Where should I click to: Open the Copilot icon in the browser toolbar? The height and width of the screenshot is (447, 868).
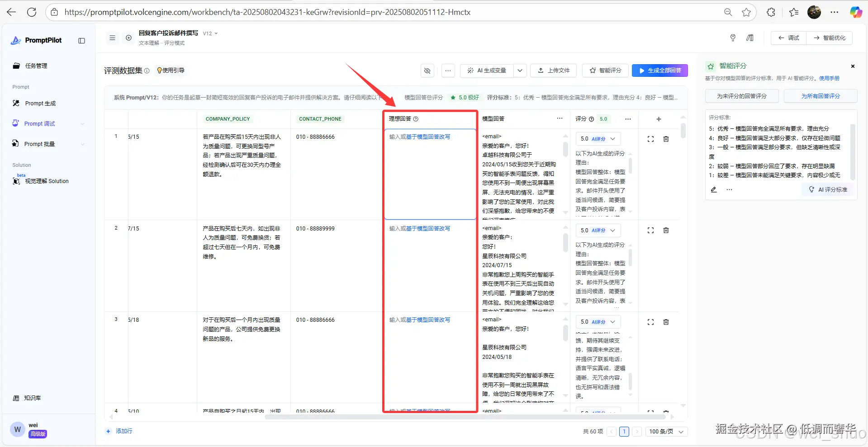pos(855,12)
